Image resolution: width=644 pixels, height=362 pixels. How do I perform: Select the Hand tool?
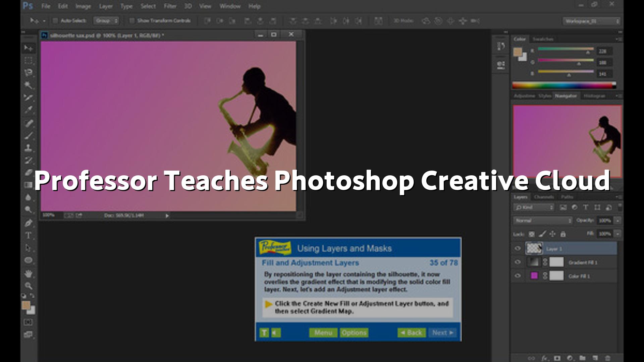[x=29, y=274]
